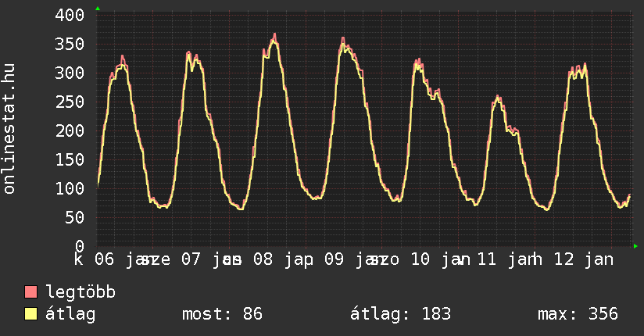Click the 'átlag: 183' statistic
The width and height of the screenshot is (644, 336).
[x=401, y=315]
